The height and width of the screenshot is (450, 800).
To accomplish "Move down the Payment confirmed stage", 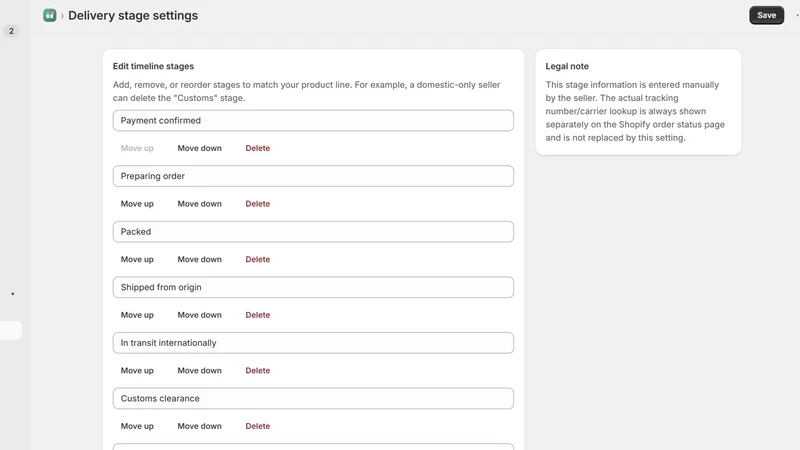I will pos(199,148).
